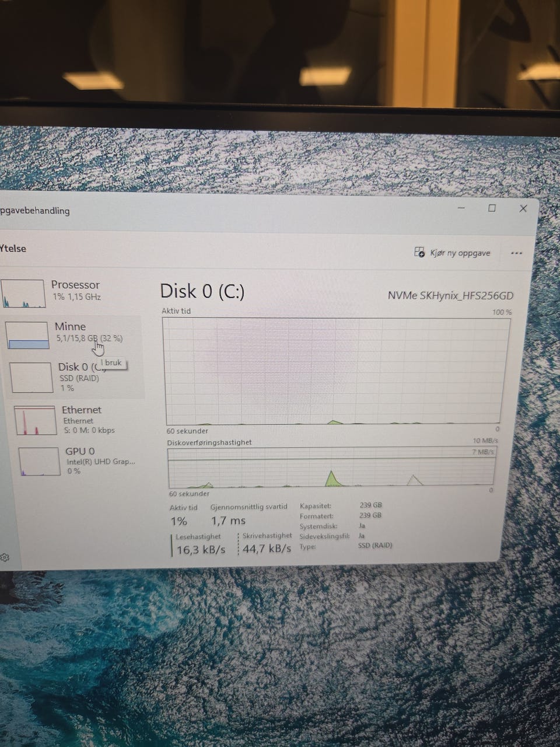Click the Minne usage thumbnail
560x747 pixels.
point(27,335)
